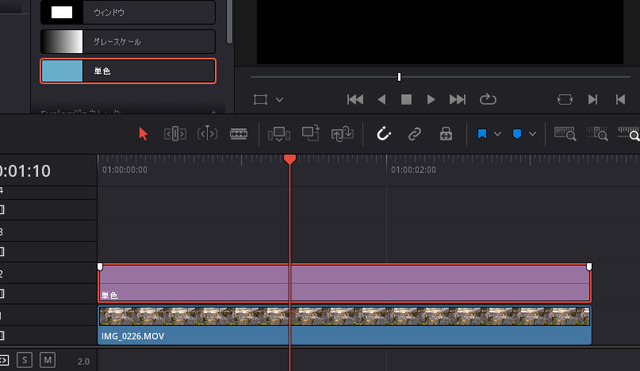Select the IMG_0226.MOV video clip
This screenshot has width=640, height=371.
pyautogui.click(x=345, y=325)
